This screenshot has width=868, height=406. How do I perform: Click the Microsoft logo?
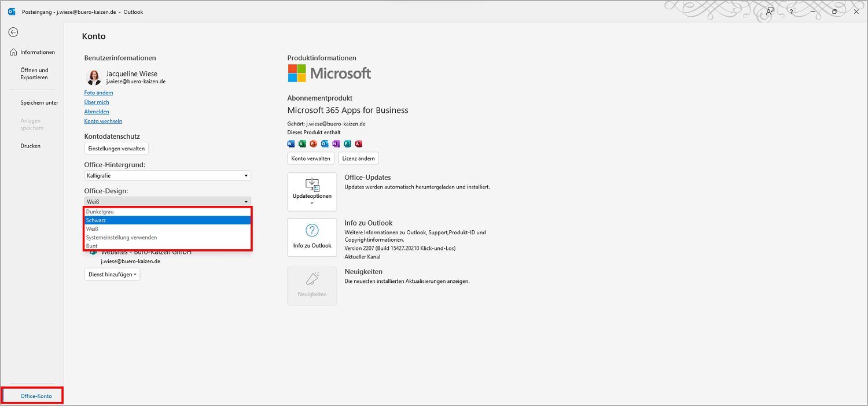pos(329,73)
